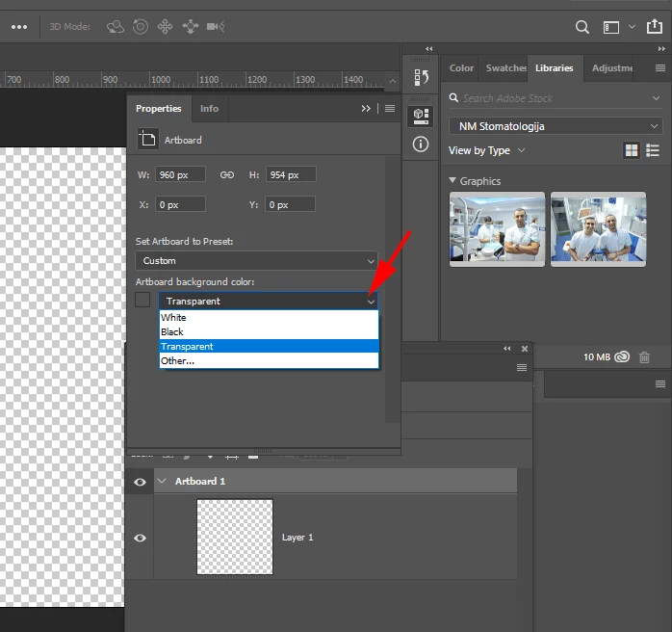Click the Artboard 1 layer name
The width and height of the screenshot is (672, 632).
pyautogui.click(x=200, y=481)
